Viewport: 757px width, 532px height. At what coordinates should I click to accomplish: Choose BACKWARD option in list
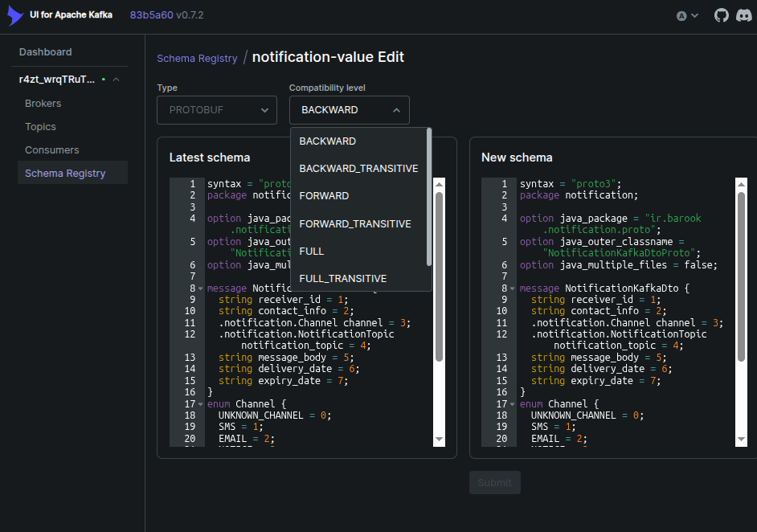(x=358, y=141)
